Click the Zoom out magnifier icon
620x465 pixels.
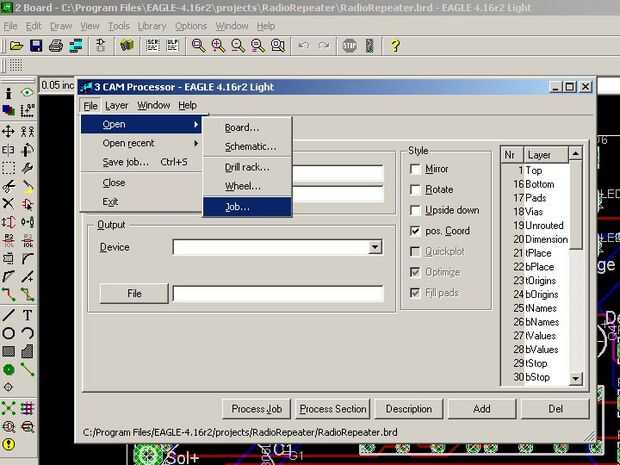(238, 46)
